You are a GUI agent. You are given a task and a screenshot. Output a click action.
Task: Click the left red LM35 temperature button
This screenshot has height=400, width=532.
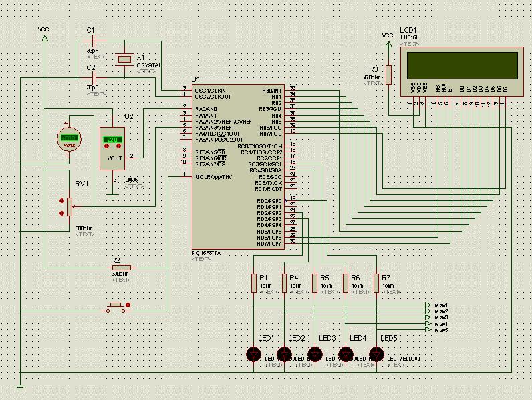point(106,146)
